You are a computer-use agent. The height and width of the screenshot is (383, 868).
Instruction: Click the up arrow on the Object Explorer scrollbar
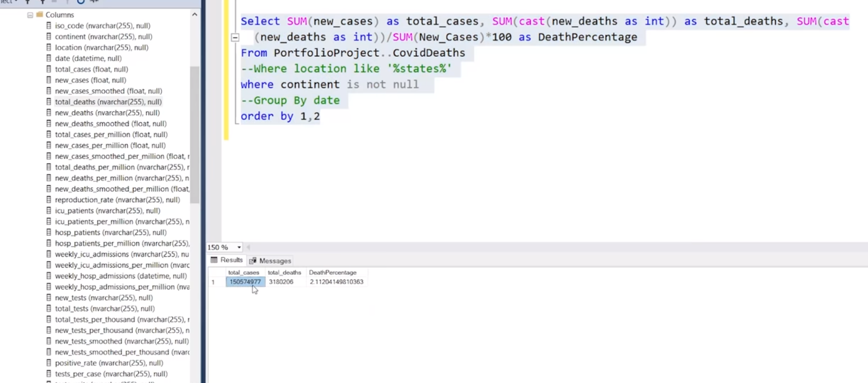click(195, 14)
